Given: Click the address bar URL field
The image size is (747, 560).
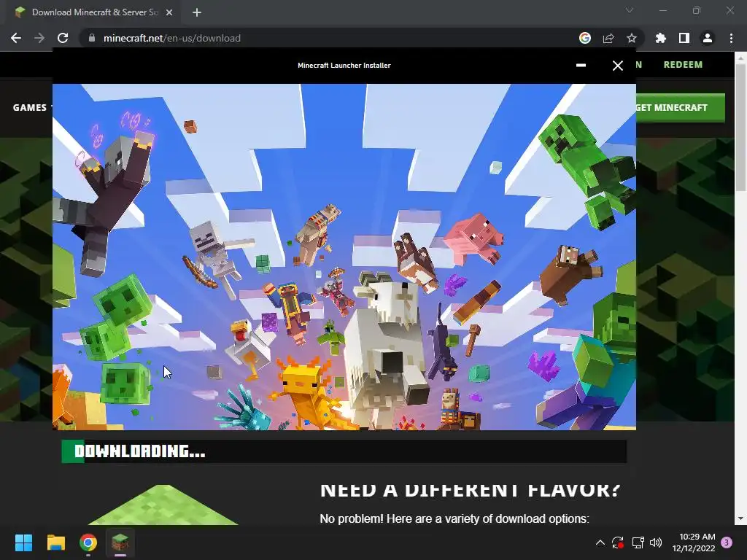Looking at the screenshot, I should click(x=333, y=38).
